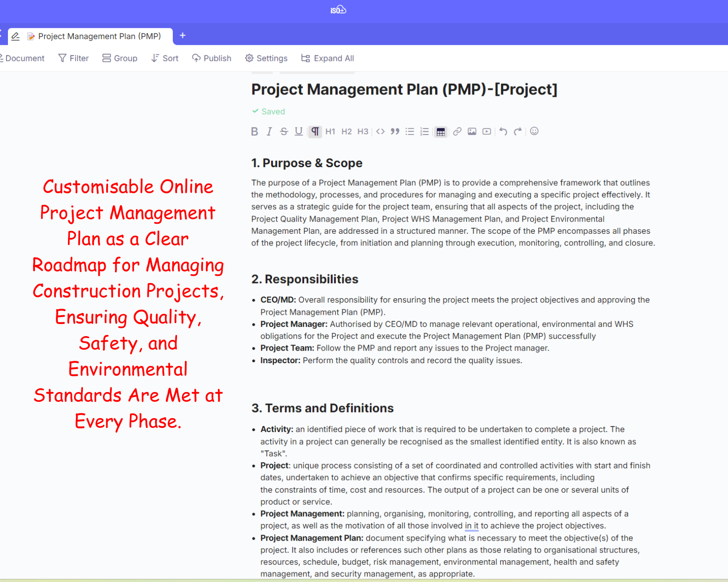Image resolution: width=728 pixels, height=582 pixels.
Task: Create a numbered list
Action: [x=424, y=132]
